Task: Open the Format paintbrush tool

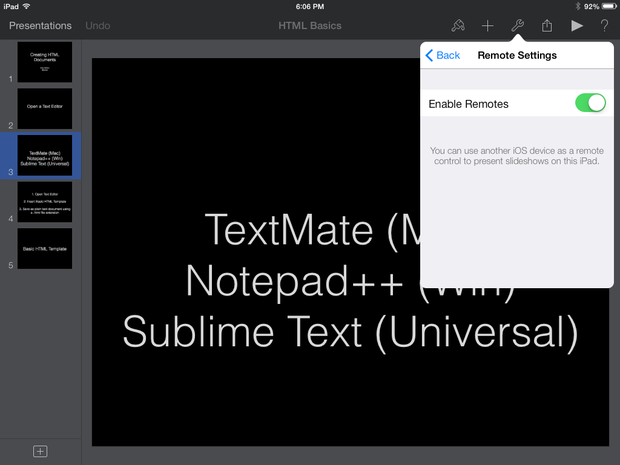Action: pyautogui.click(x=458, y=26)
